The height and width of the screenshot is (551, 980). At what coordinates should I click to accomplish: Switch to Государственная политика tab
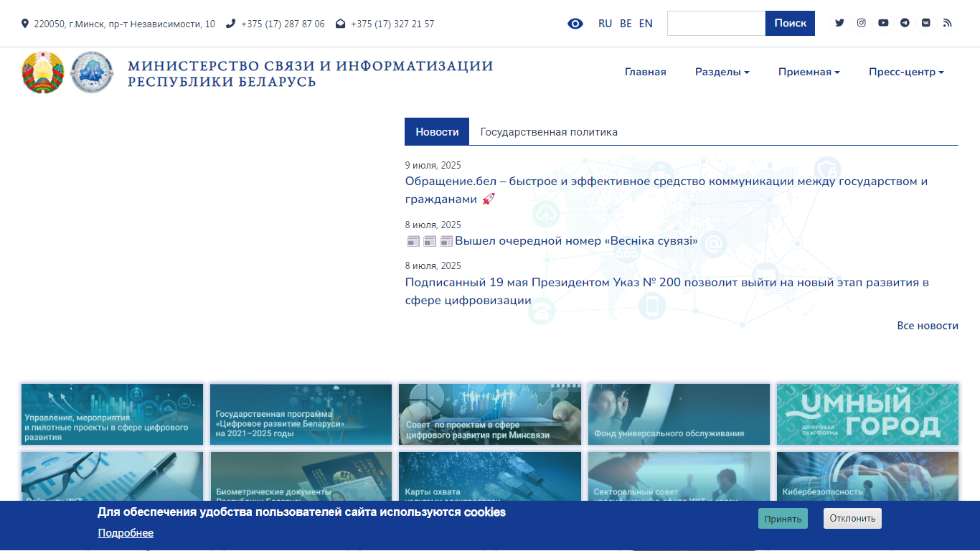click(x=549, y=132)
